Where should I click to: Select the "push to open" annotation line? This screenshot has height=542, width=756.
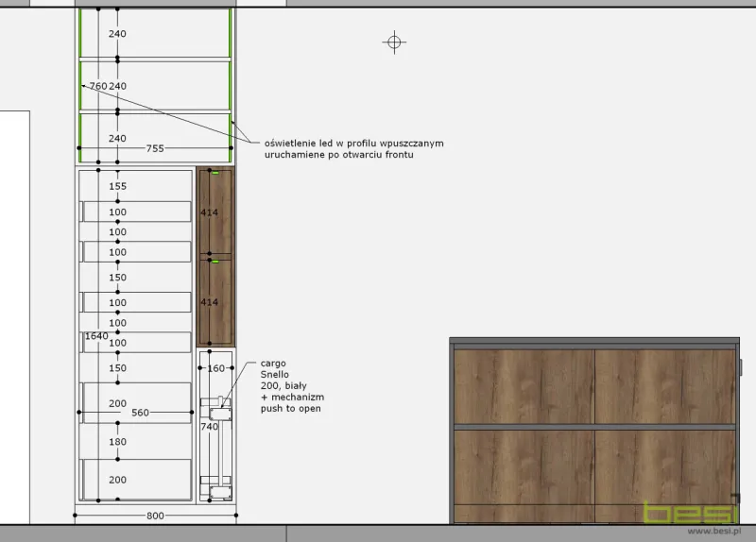click(291, 409)
